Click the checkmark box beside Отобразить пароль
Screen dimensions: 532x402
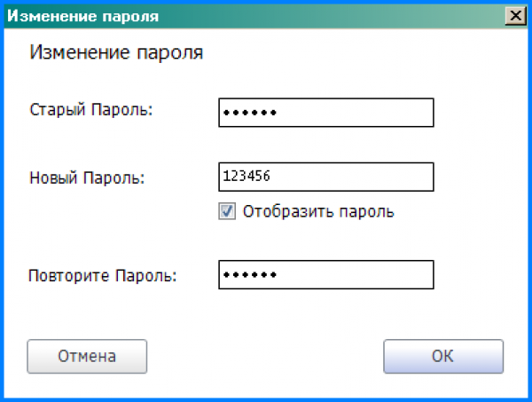click(x=228, y=211)
